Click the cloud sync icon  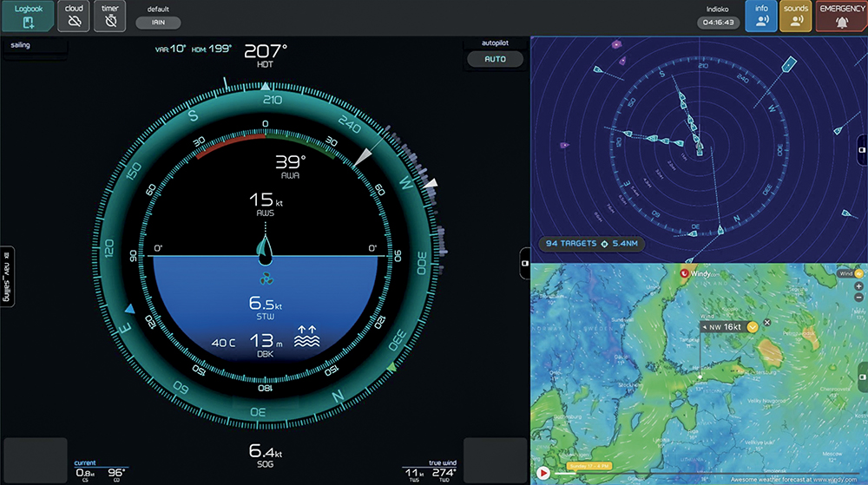click(74, 16)
